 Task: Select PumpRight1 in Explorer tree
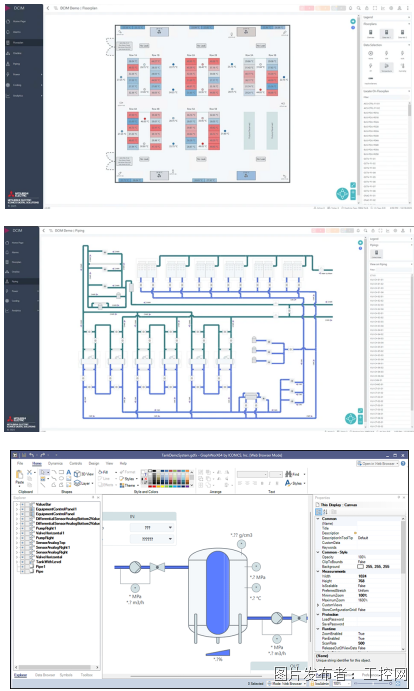pyautogui.click(x=46, y=528)
